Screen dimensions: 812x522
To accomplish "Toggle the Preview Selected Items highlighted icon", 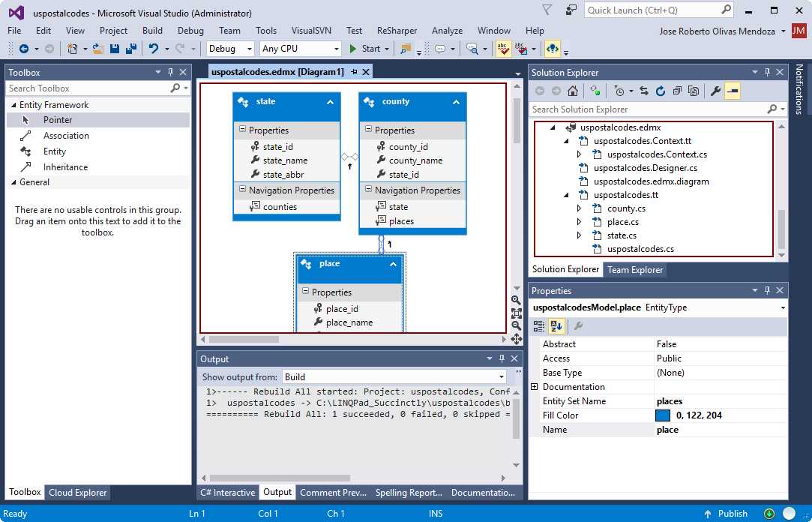I will click(732, 91).
